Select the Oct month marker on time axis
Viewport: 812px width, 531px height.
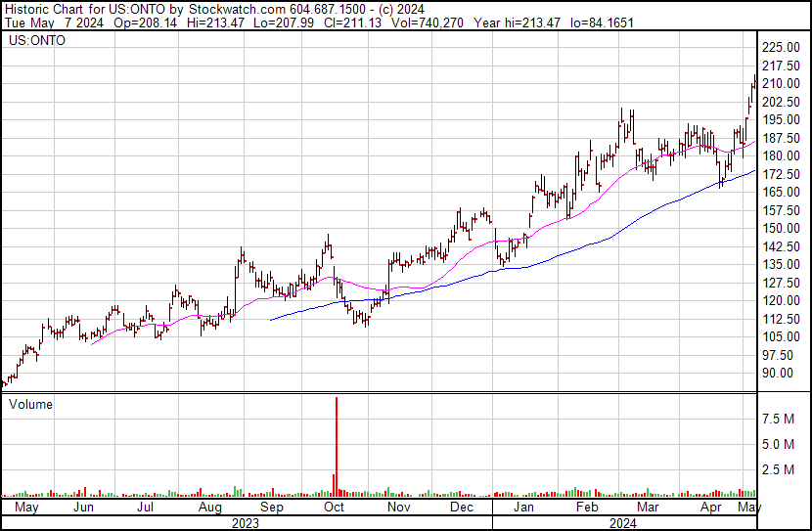coord(334,509)
